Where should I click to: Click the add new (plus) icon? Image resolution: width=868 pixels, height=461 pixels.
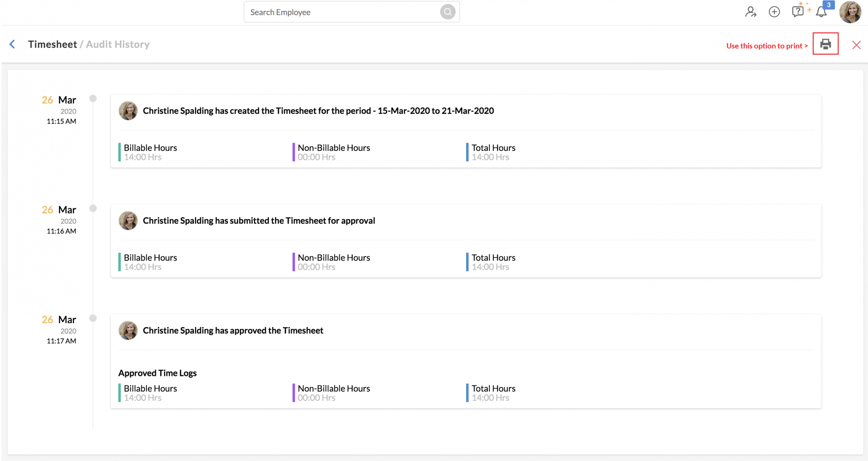click(774, 12)
